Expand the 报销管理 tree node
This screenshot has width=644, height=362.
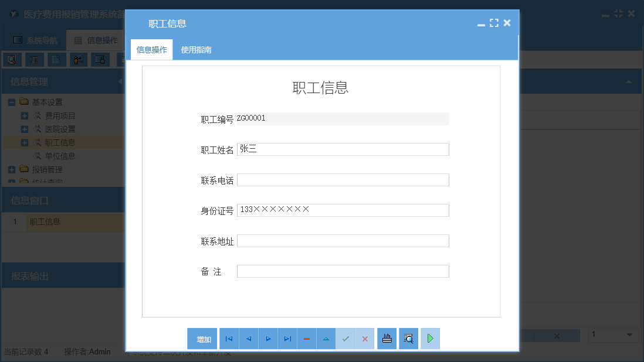tap(11, 169)
